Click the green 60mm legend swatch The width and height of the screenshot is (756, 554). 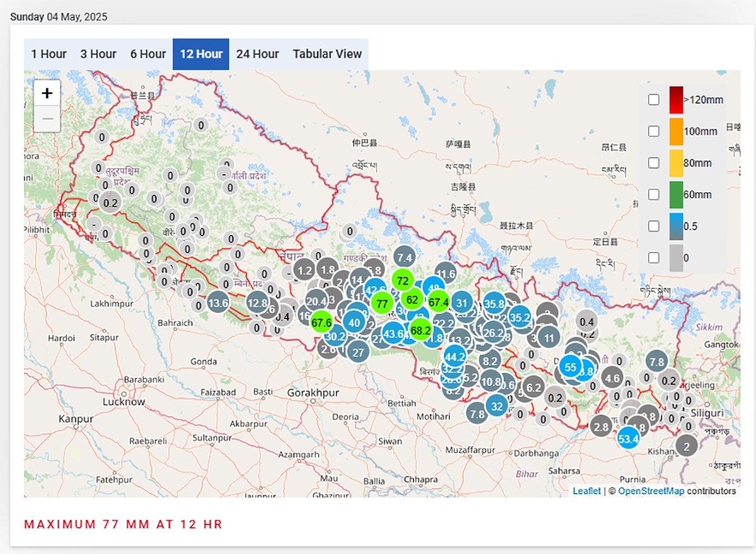coord(676,194)
